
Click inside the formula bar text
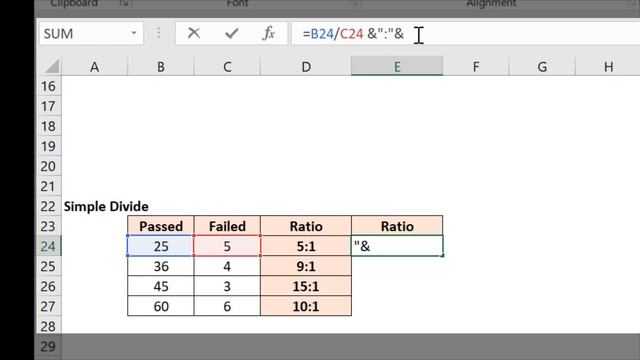coord(353,33)
